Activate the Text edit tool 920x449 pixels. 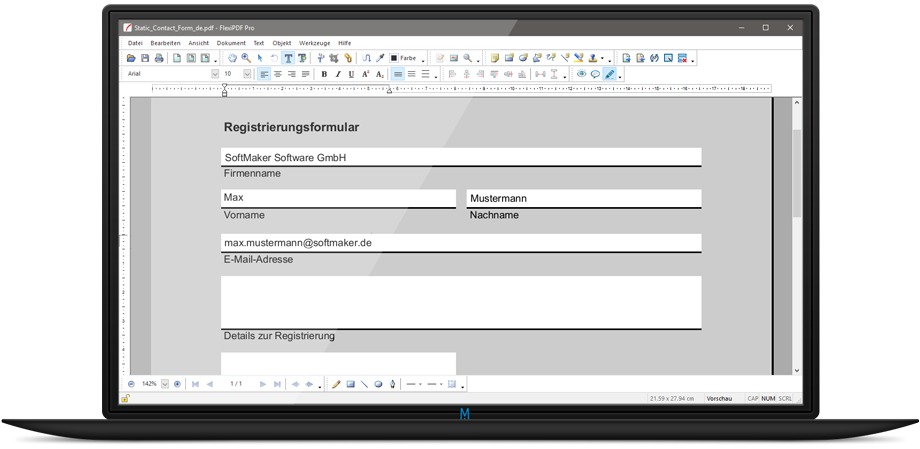tap(288, 59)
